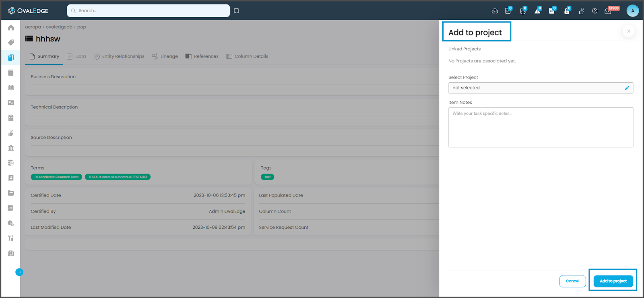The image size is (644, 298).
Task: Open inbox envelope with 51933 badge
Action: pyautogui.click(x=609, y=10)
